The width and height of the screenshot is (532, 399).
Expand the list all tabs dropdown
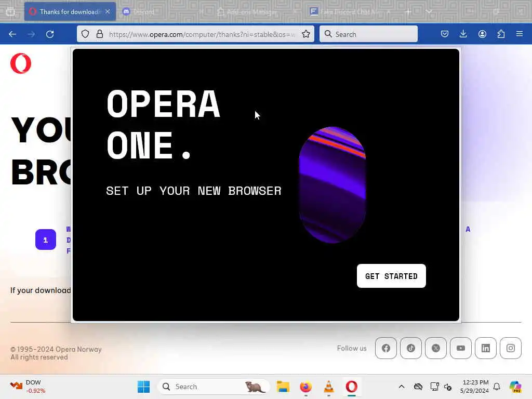(x=429, y=11)
